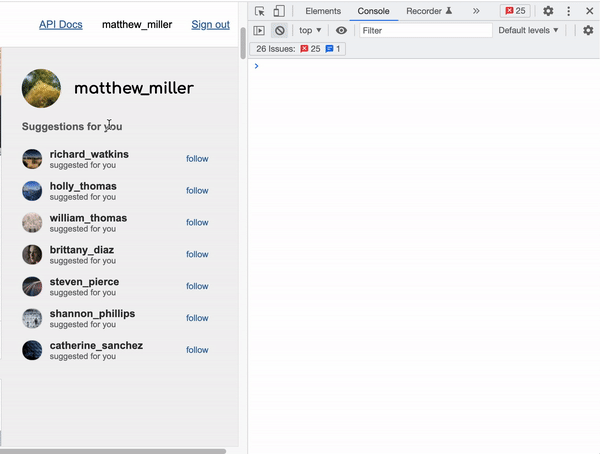Follow brittany_diaz
600x454 pixels.
pos(197,254)
